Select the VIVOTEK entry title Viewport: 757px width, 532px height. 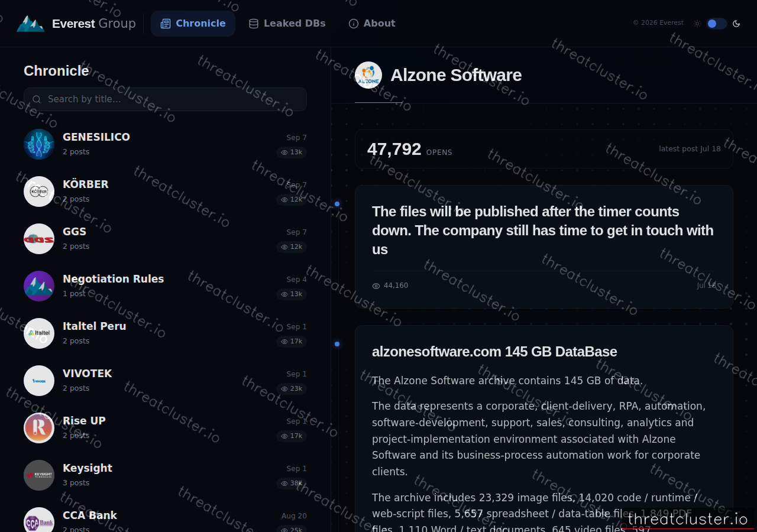coord(88,374)
